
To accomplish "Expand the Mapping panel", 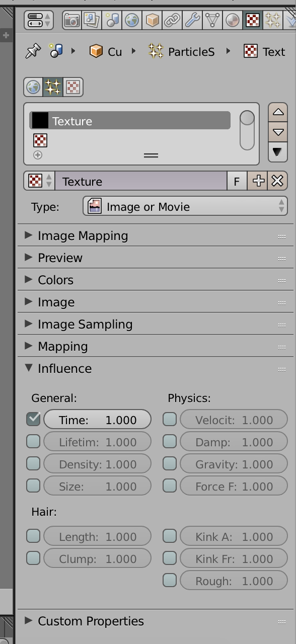I will (155, 346).
